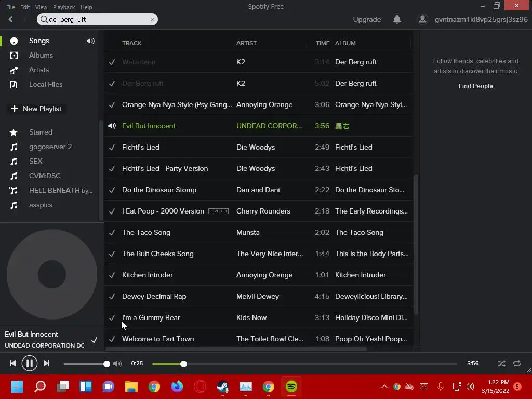Open the Playback menu
The width and height of the screenshot is (532, 399).
tap(64, 7)
